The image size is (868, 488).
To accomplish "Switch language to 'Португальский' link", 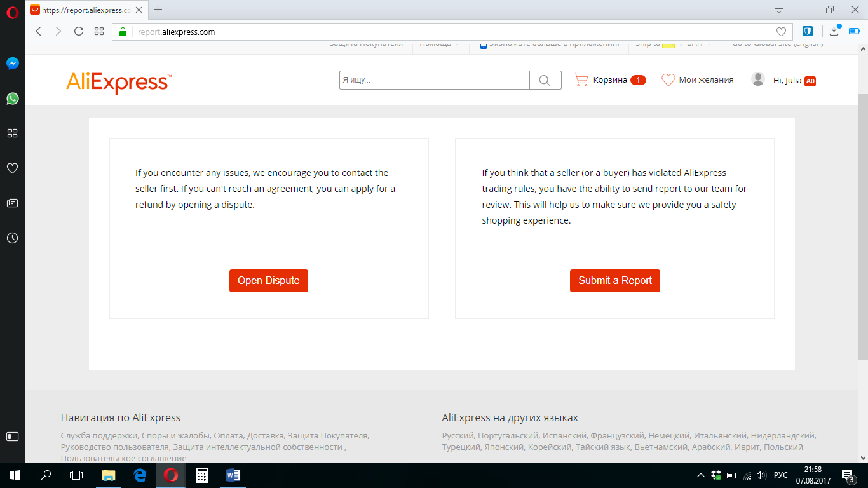I will pos(508,436).
